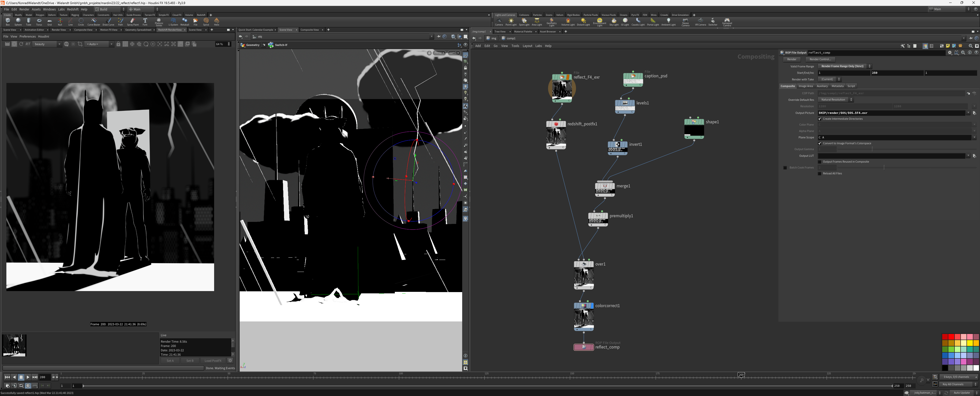Pick the Curve Bezier shelf tool
The width and height of the screenshot is (980, 396).
[94, 22]
